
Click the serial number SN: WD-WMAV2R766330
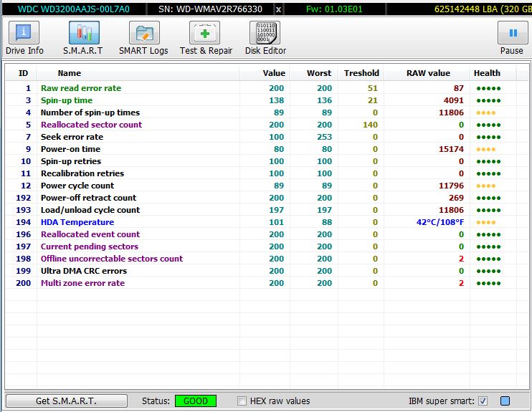click(210, 9)
